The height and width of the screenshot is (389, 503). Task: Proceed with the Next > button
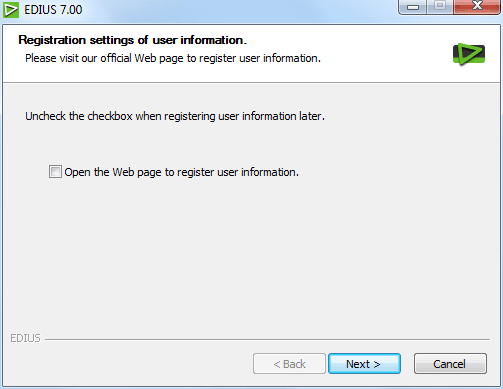pyautogui.click(x=364, y=364)
